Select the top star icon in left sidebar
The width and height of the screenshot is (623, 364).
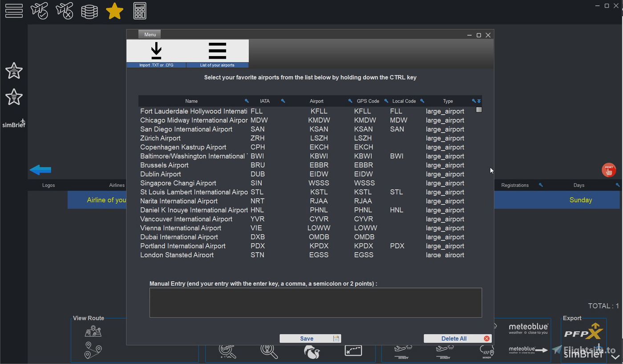pos(14,70)
